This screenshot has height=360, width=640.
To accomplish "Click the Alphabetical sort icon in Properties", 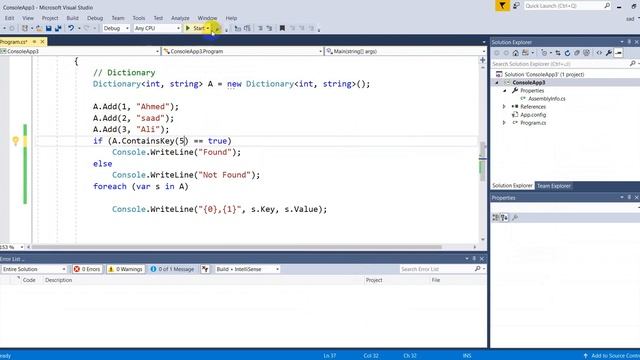I will (x=504, y=218).
